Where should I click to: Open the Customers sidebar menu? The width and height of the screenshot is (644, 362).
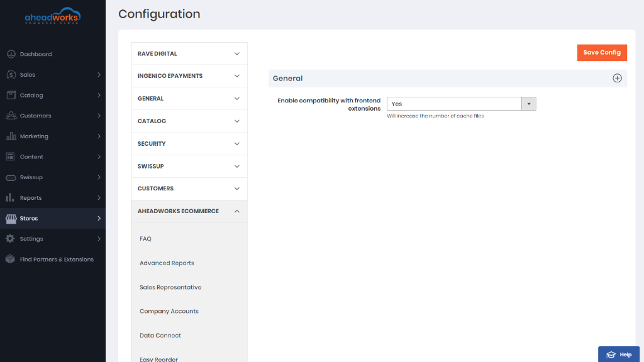click(53, 116)
